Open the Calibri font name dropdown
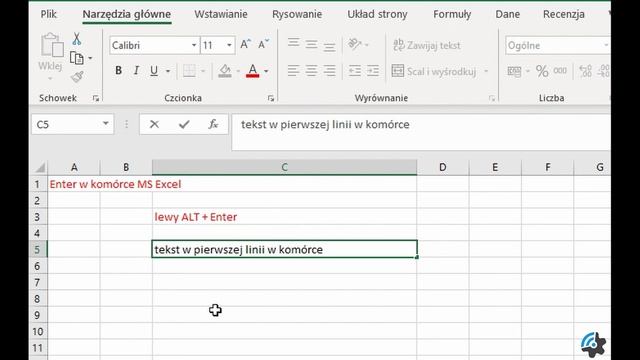 point(194,45)
